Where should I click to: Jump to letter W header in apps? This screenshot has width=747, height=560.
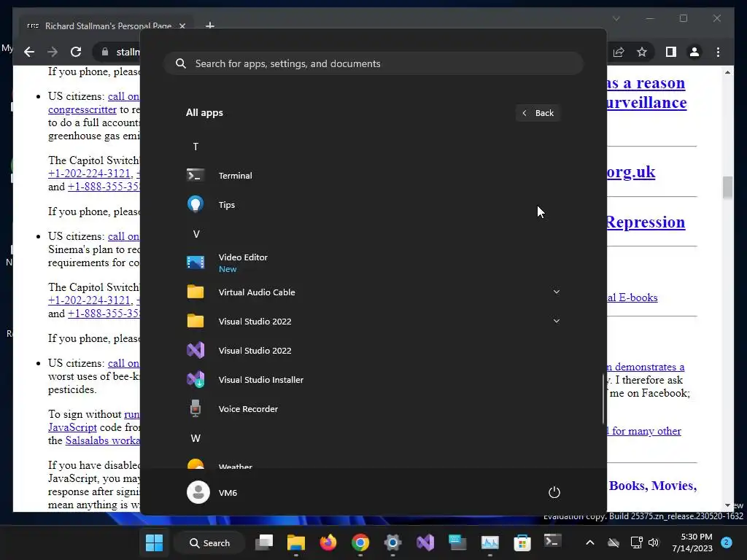pyautogui.click(x=196, y=438)
